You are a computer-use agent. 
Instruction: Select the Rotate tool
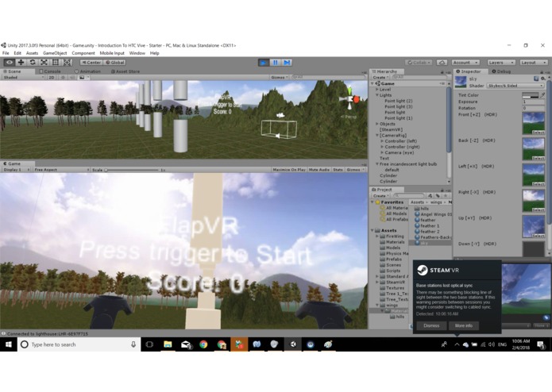click(x=33, y=62)
